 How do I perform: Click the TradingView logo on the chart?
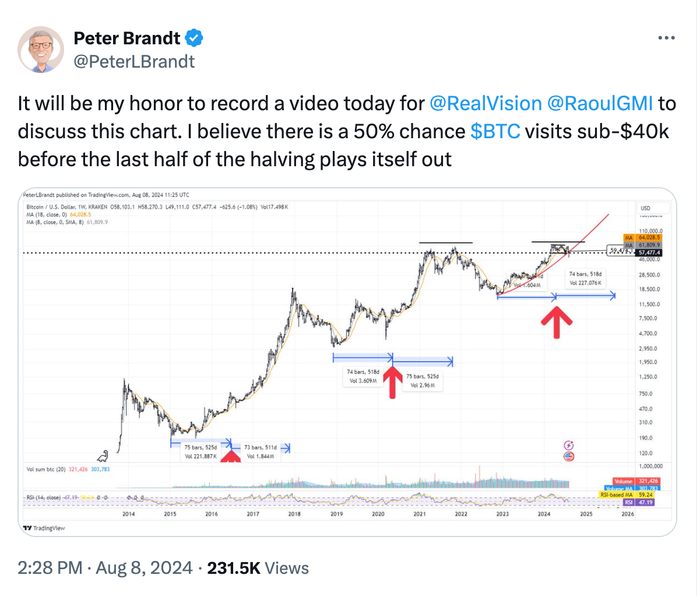(44, 528)
